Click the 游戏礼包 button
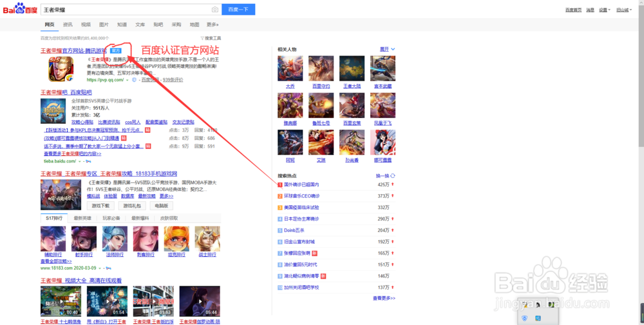 [x=132, y=206]
